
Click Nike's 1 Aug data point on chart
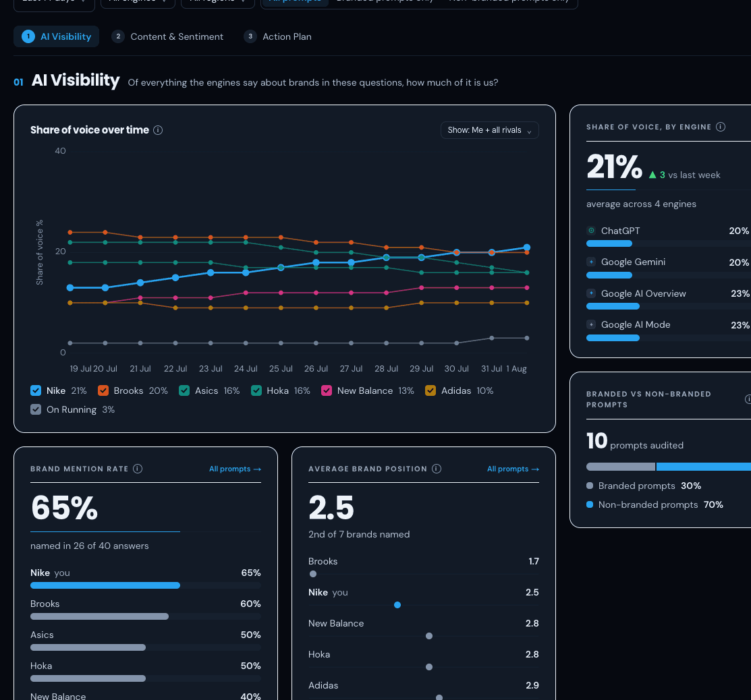click(x=527, y=247)
